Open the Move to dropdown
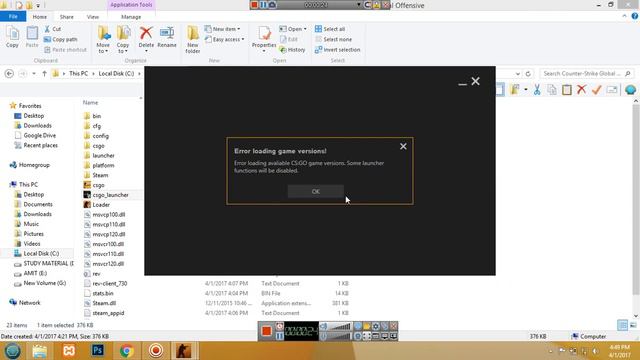The image size is (640, 360). [x=103, y=40]
